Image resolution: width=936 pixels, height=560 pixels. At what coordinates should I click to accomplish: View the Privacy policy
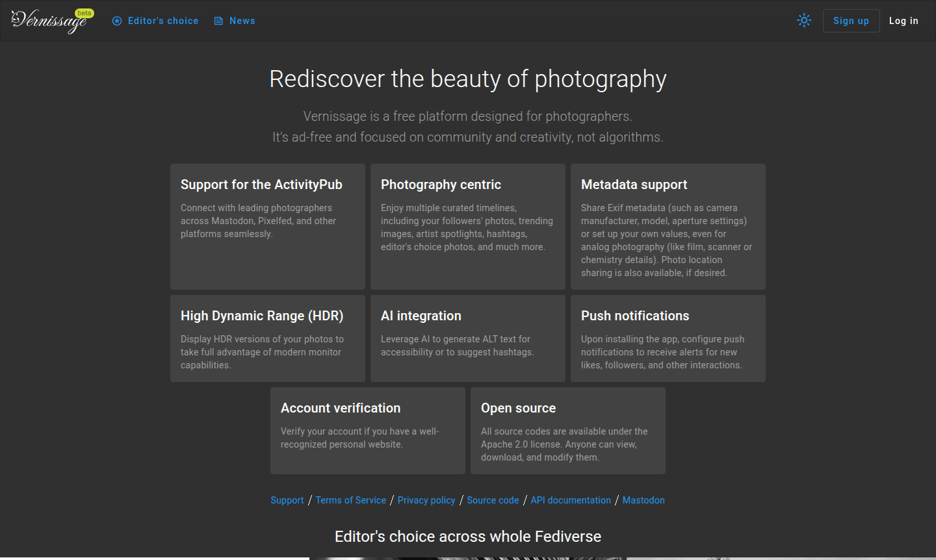(x=426, y=500)
